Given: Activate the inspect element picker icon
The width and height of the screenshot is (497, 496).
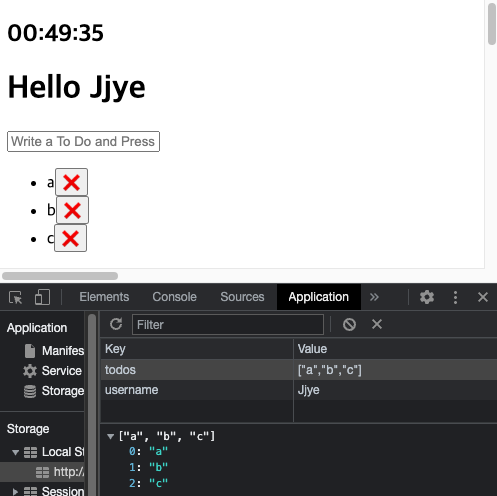Looking at the screenshot, I should (16, 297).
